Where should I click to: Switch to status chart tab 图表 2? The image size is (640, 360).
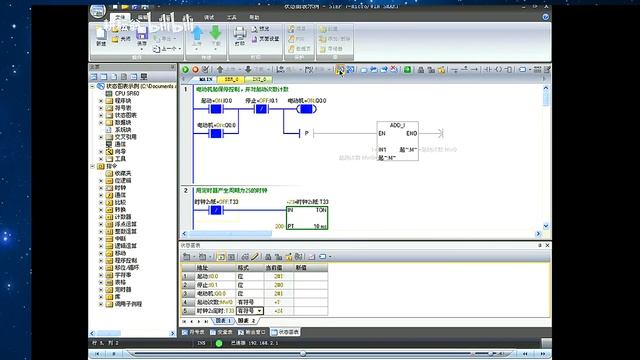tap(246, 321)
